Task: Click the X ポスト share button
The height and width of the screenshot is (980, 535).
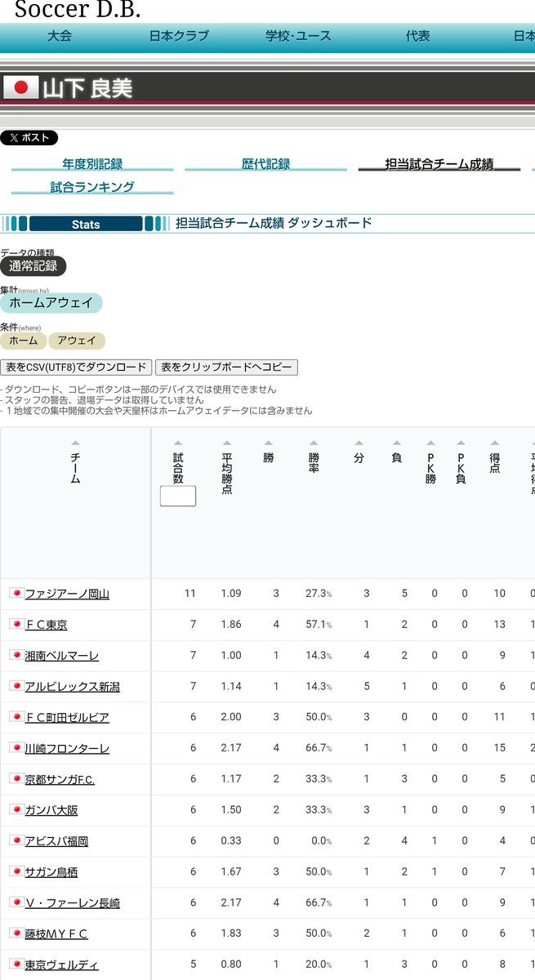Action: coord(29,138)
